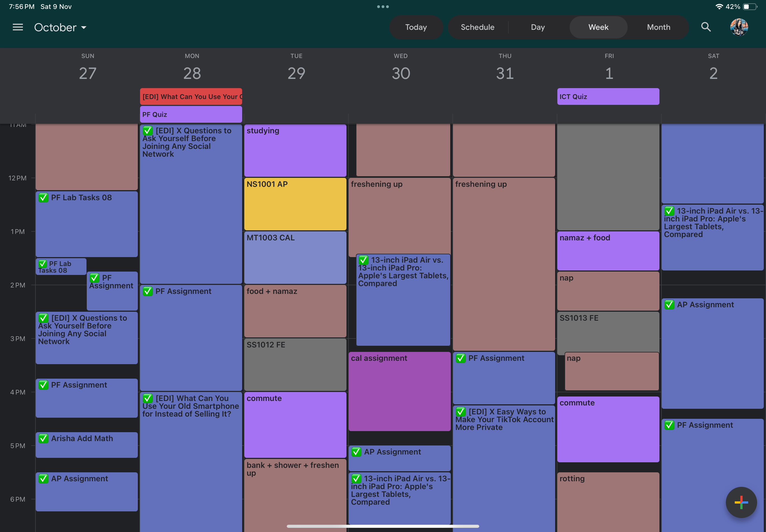Tap the PF Quiz event on Monday
Image resolution: width=766 pixels, height=532 pixels.
click(x=191, y=114)
